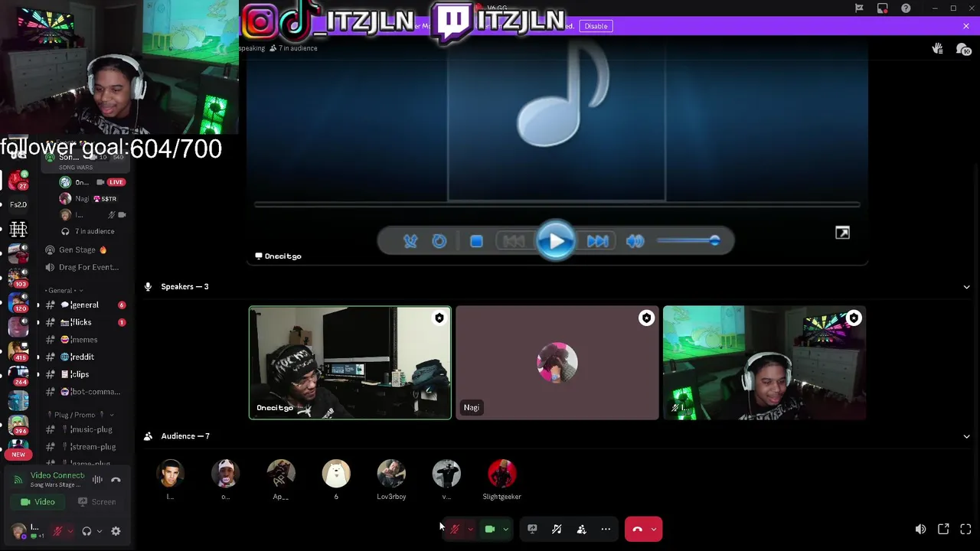980x551 pixels.
Task: Collapse the General category header
Action: click(64, 291)
